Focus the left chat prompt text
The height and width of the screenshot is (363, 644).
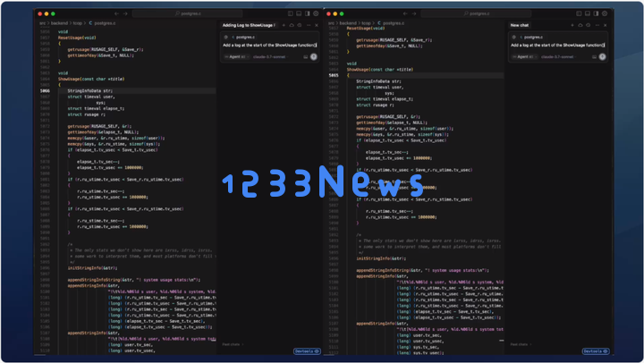pyautogui.click(x=270, y=46)
